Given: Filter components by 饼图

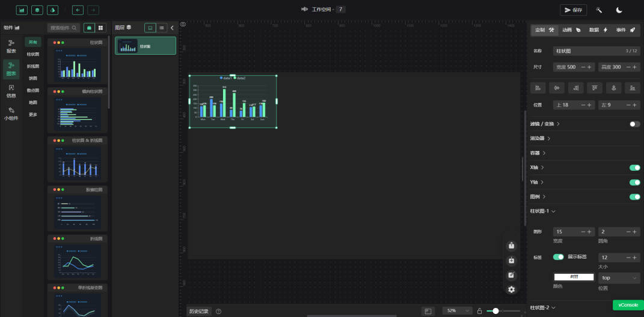Looking at the screenshot, I should (33, 78).
